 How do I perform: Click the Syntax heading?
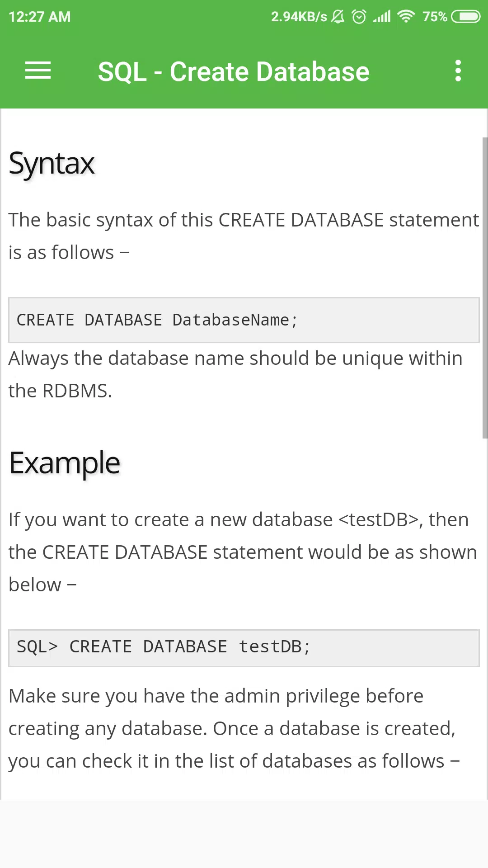[x=52, y=164]
